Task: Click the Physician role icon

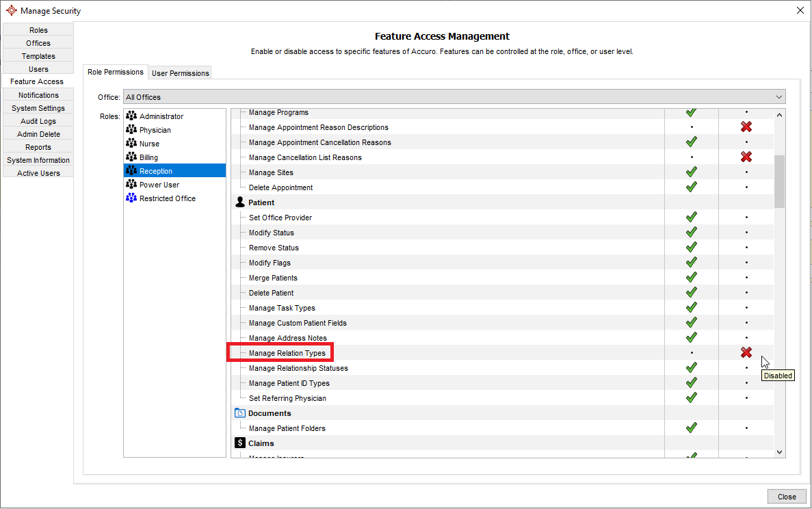Action: (131, 130)
